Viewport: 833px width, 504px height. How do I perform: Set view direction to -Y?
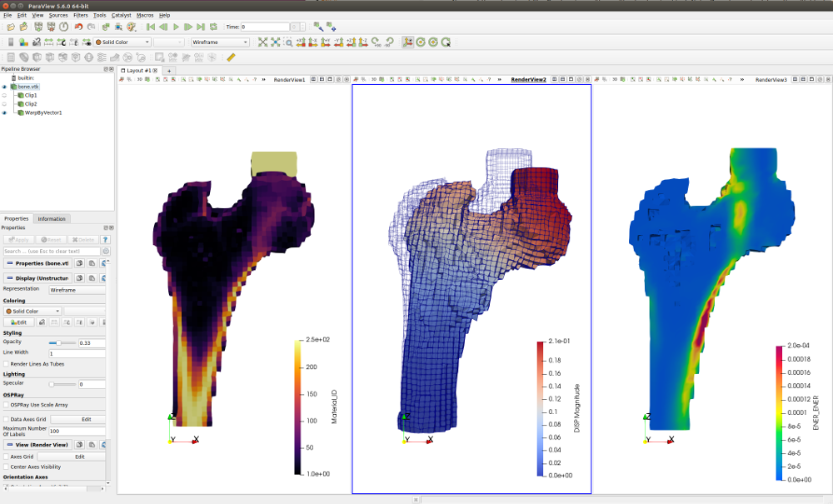[x=338, y=42]
